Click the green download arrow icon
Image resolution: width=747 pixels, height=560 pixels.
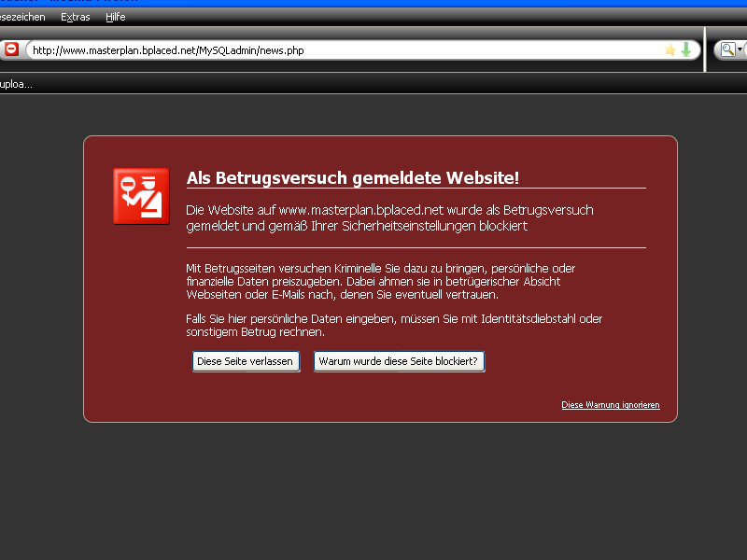tap(686, 49)
